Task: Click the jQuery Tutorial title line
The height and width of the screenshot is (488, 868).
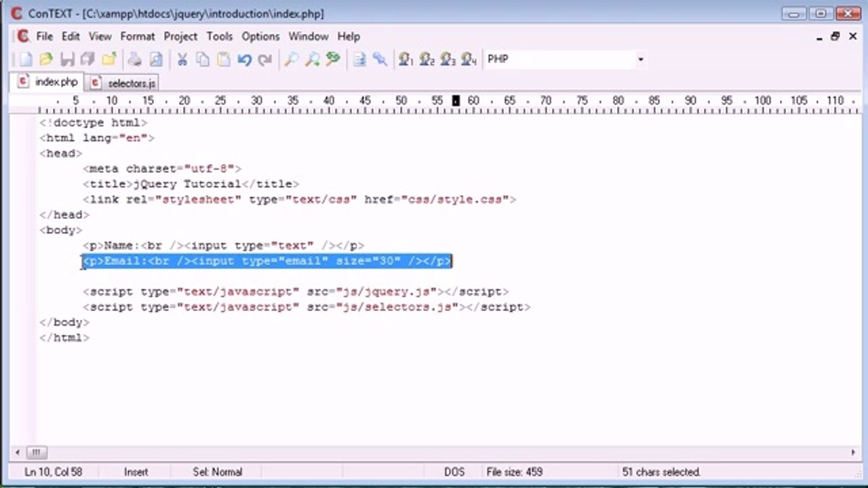Action: 191,184
